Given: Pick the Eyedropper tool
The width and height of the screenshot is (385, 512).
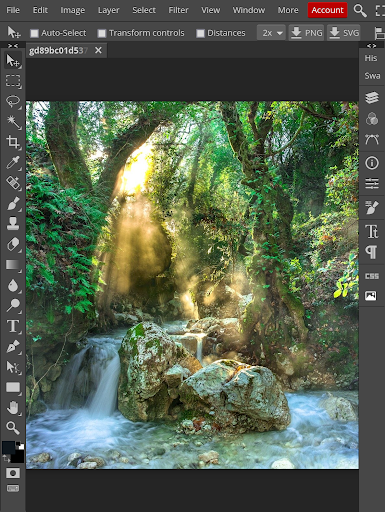Looking at the screenshot, I should [13, 162].
